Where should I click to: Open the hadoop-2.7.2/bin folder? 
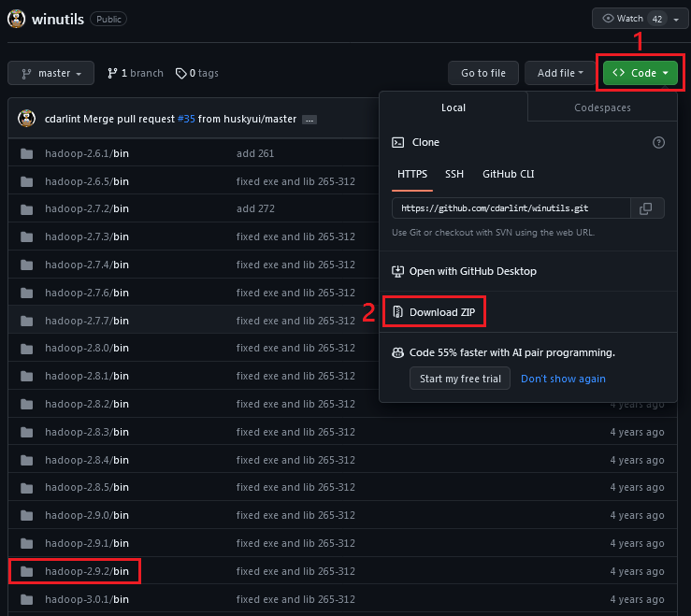[x=87, y=208]
